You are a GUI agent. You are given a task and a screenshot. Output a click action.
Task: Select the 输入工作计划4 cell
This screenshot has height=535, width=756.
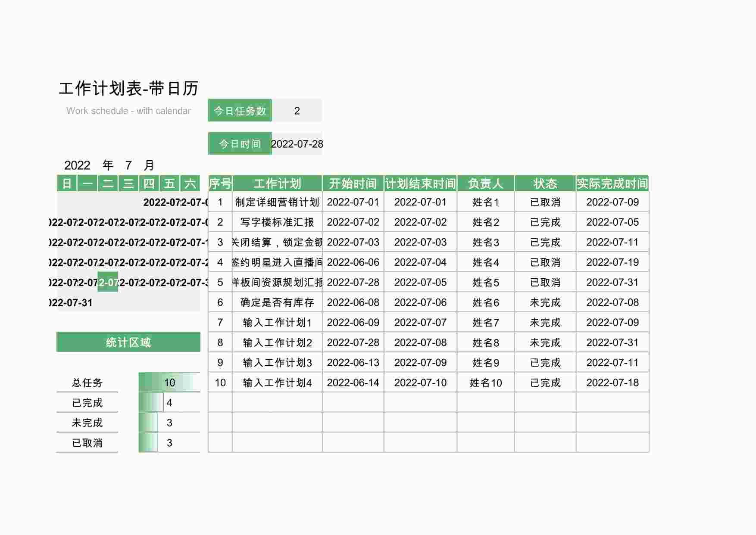[277, 383]
